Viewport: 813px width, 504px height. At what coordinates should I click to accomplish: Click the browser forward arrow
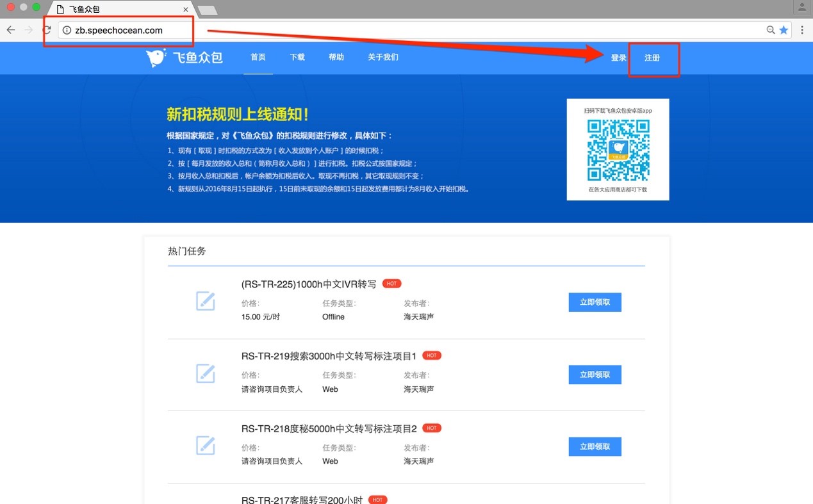(29, 30)
